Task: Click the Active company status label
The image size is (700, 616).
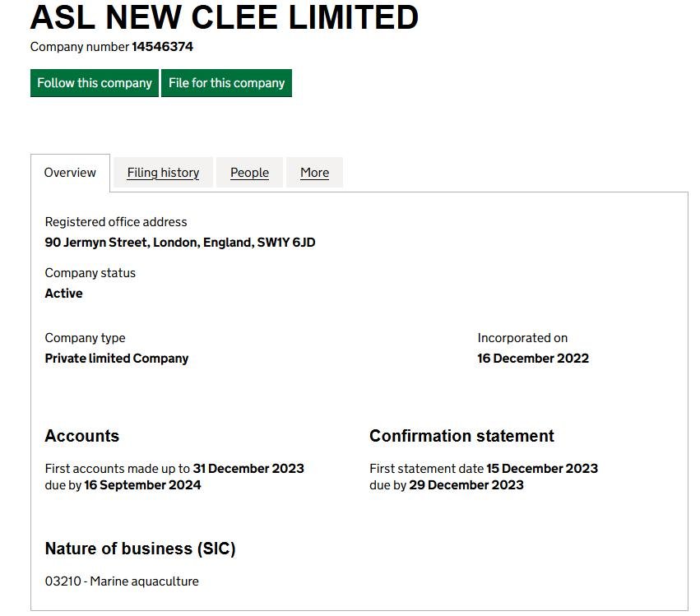Action: (x=63, y=293)
